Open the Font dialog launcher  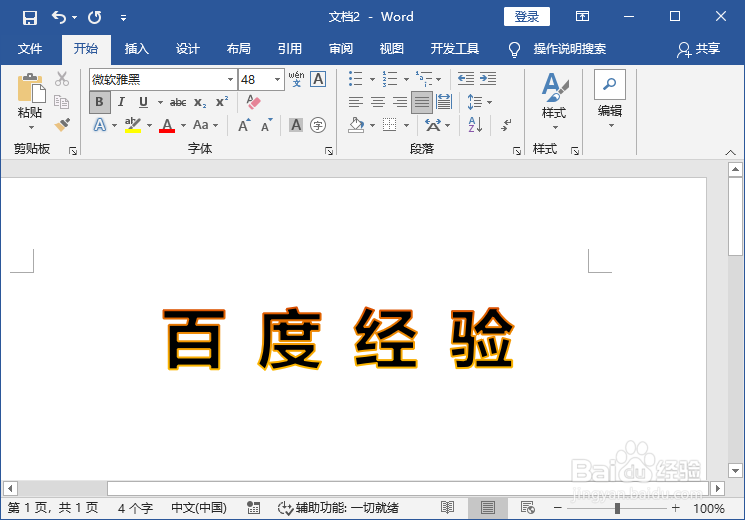[x=328, y=151]
